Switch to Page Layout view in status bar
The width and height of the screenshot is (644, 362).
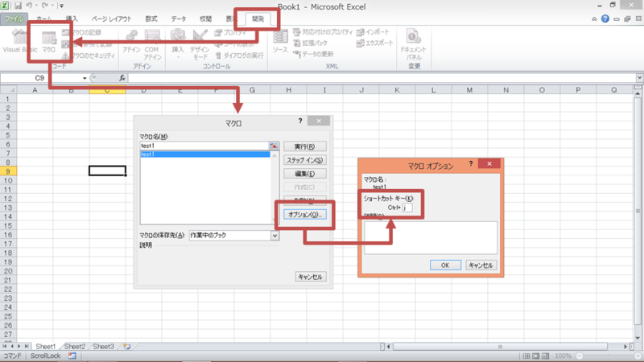[x=536, y=356]
